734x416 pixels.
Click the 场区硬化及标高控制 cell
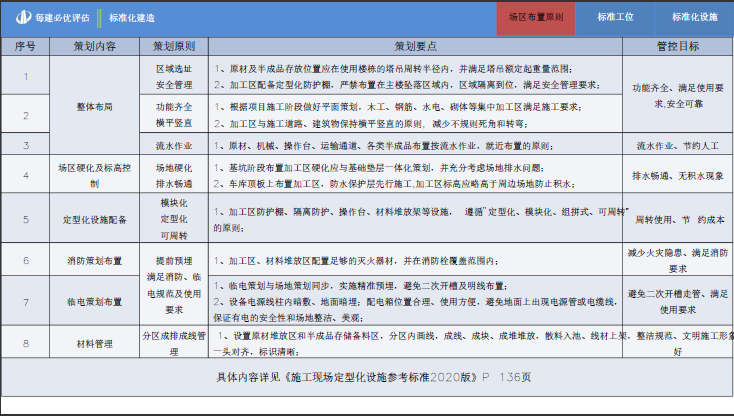click(x=95, y=175)
